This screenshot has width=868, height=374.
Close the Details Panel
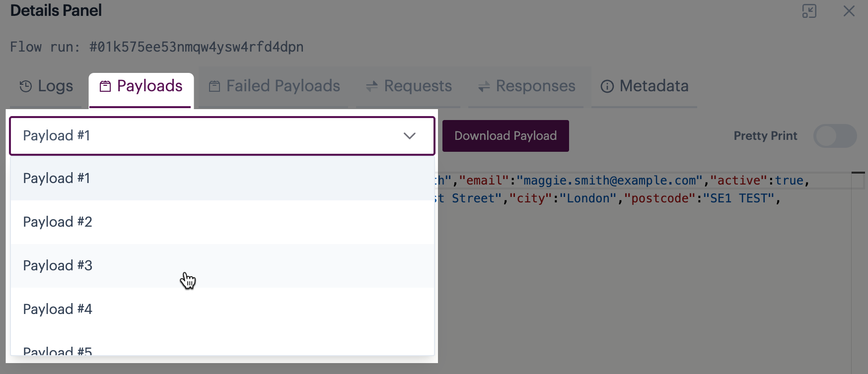pyautogui.click(x=849, y=11)
